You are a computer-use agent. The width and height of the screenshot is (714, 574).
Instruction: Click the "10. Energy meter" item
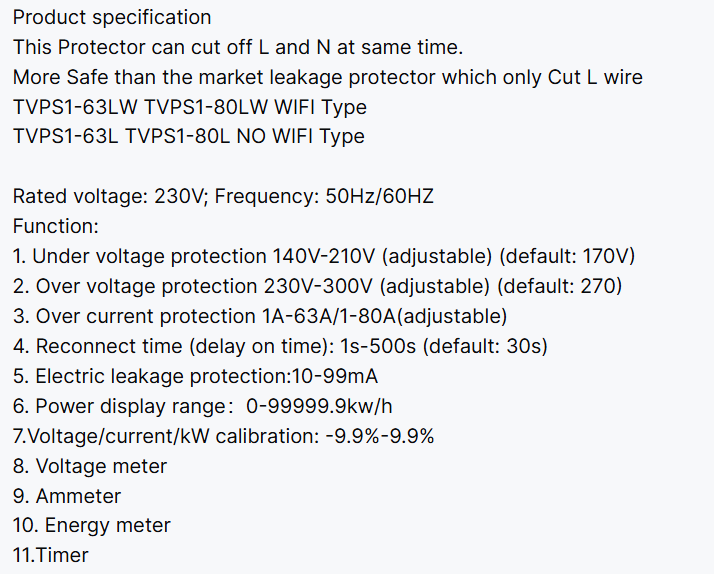pos(92,525)
